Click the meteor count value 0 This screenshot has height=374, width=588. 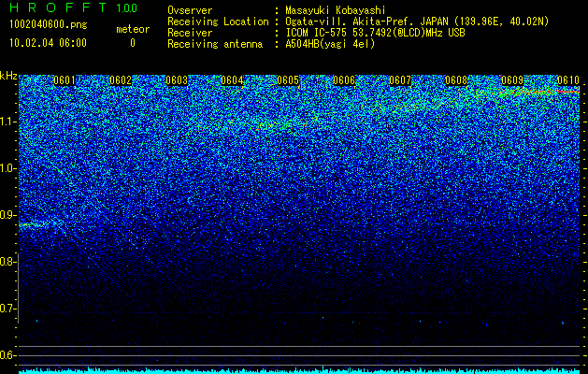point(133,43)
